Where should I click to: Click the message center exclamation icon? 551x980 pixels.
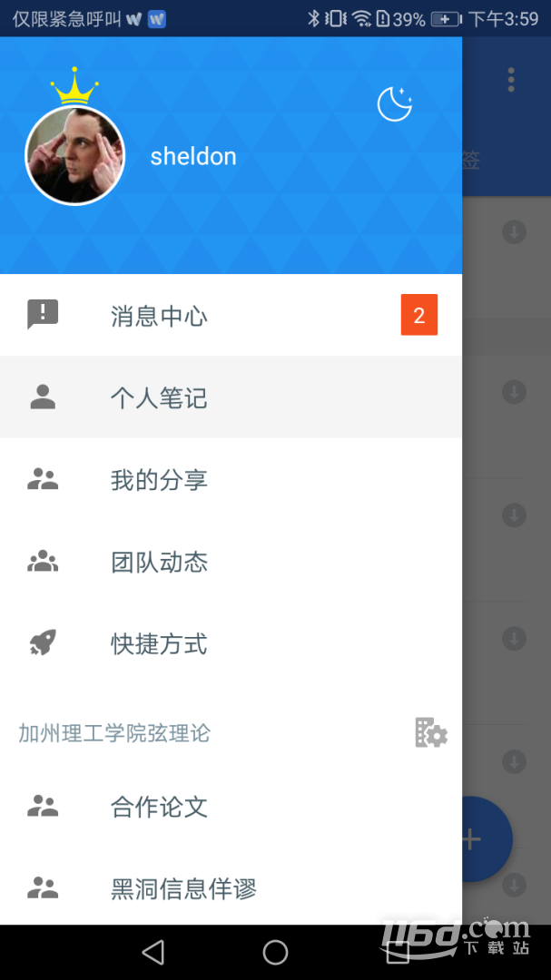tap(43, 314)
